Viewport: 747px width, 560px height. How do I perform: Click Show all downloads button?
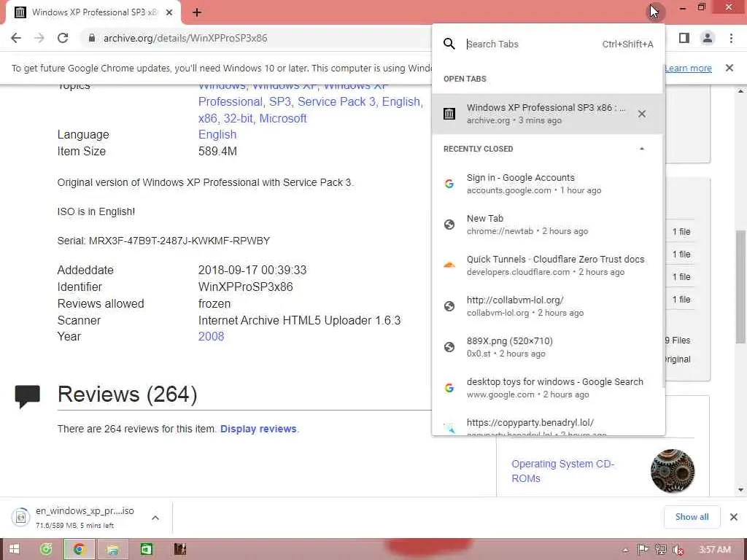coord(692,517)
